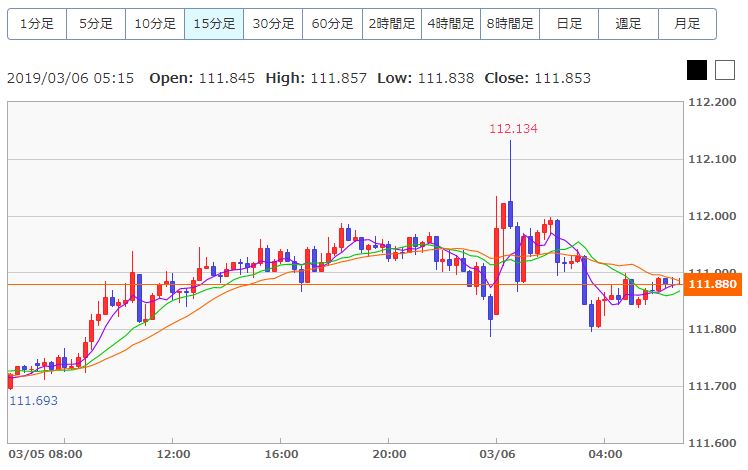Switch to the 4時間足 chart
This screenshot has width=748, height=470.
click(x=450, y=23)
